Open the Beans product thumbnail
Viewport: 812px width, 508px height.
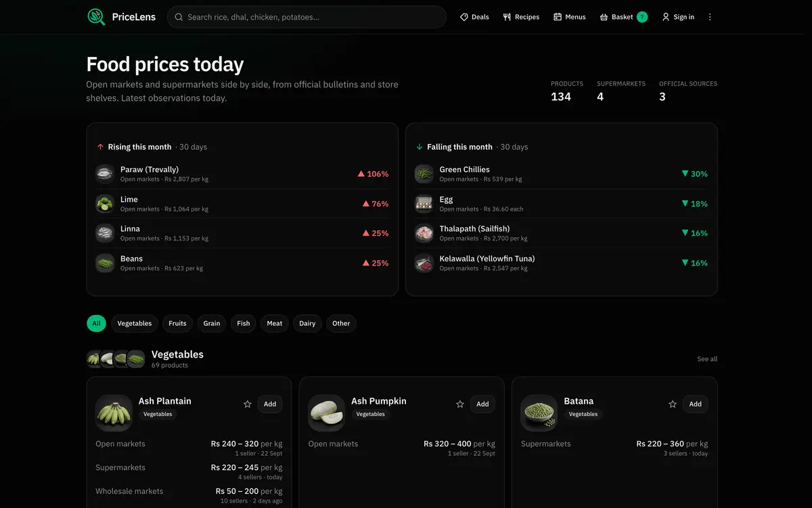coord(105,263)
